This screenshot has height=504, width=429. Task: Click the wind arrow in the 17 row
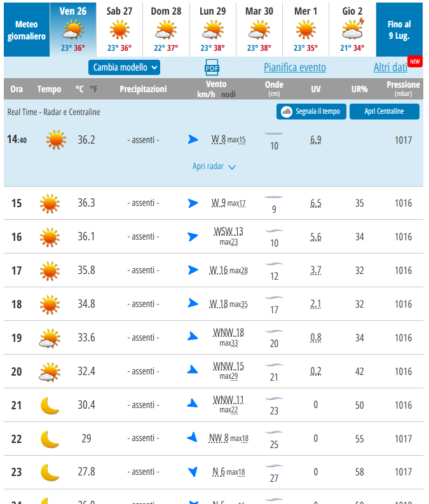[x=193, y=270]
